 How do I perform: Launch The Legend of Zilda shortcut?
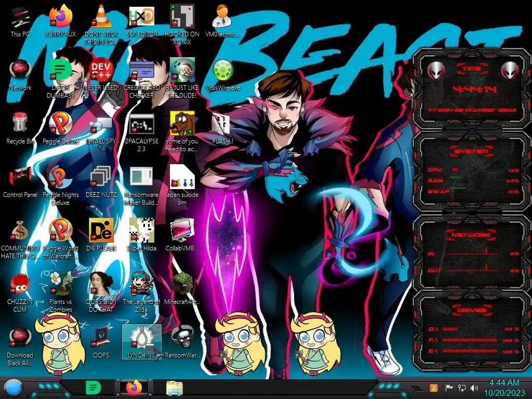point(141,292)
